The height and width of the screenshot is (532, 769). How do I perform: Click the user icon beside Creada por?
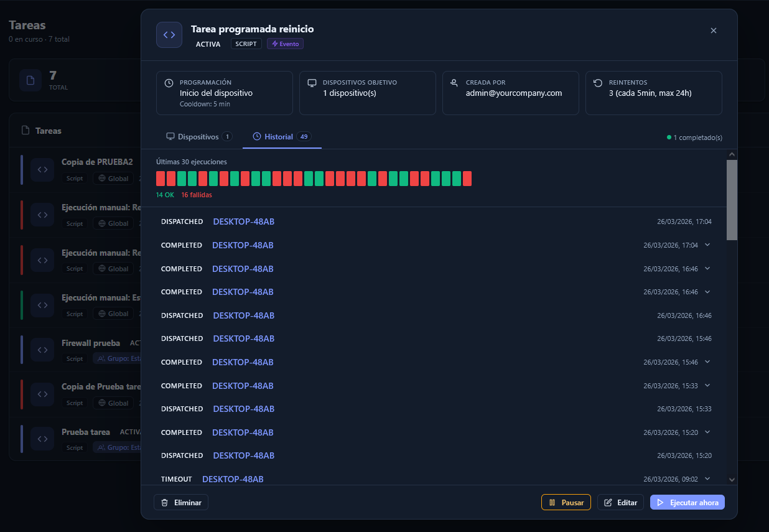[x=455, y=83]
